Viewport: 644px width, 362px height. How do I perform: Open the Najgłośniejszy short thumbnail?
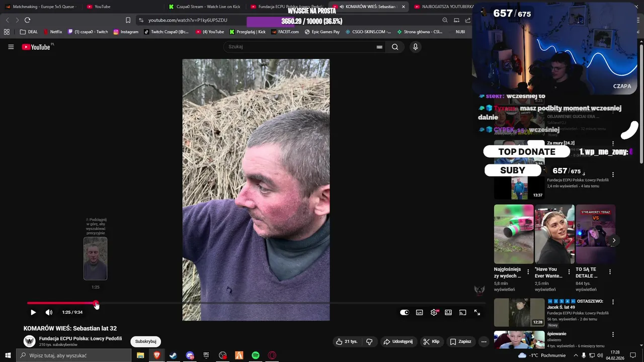coord(514,234)
